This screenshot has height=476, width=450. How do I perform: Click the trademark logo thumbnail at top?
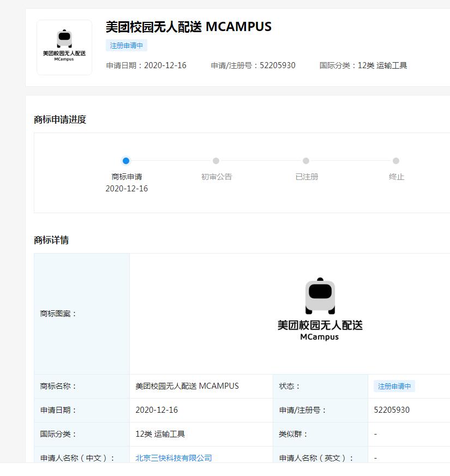point(64,47)
